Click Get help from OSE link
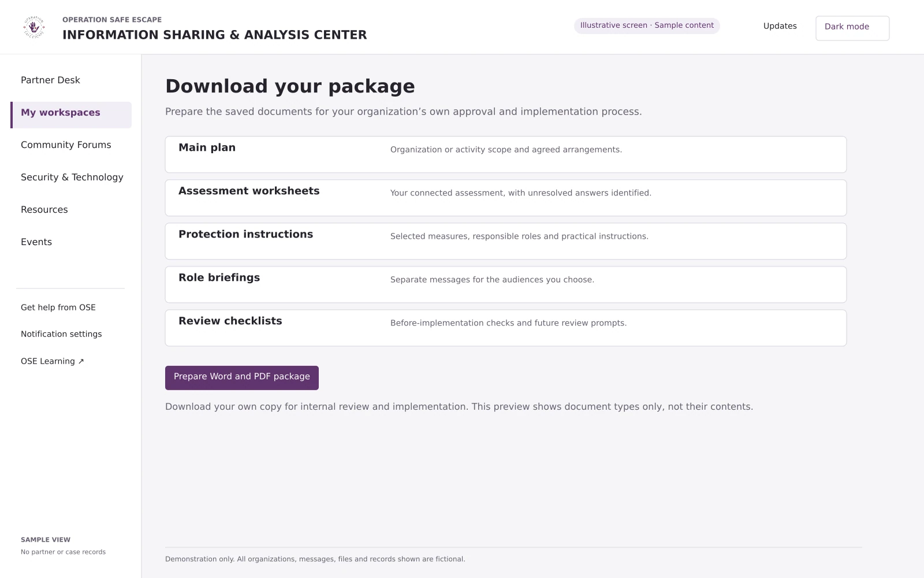The width and height of the screenshot is (924, 578). (x=58, y=307)
